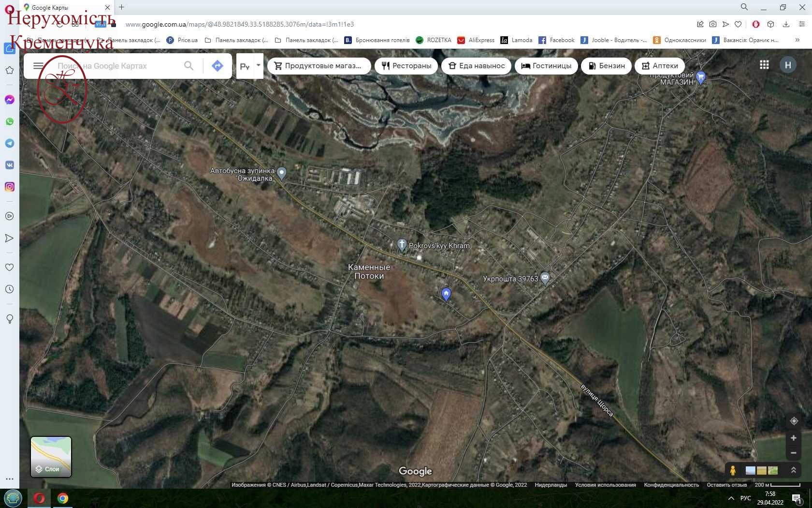The image size is (812, 508).
Task: Expand the hidden bookmarks overflow chevron
Action: (x=797, y=40)
